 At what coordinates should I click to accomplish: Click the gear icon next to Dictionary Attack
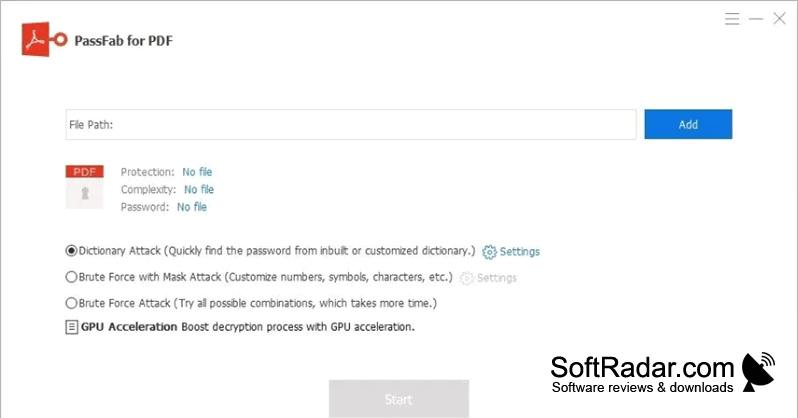point(489,252)
